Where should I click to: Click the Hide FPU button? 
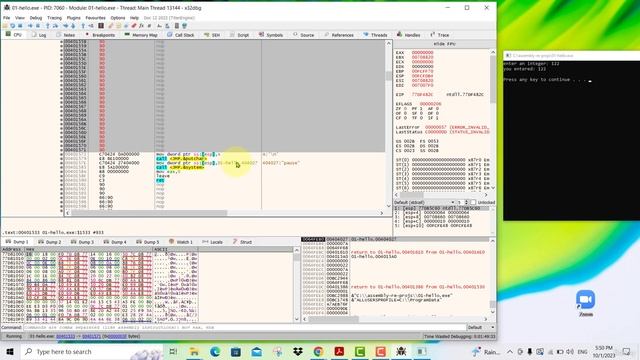point(444,44)
